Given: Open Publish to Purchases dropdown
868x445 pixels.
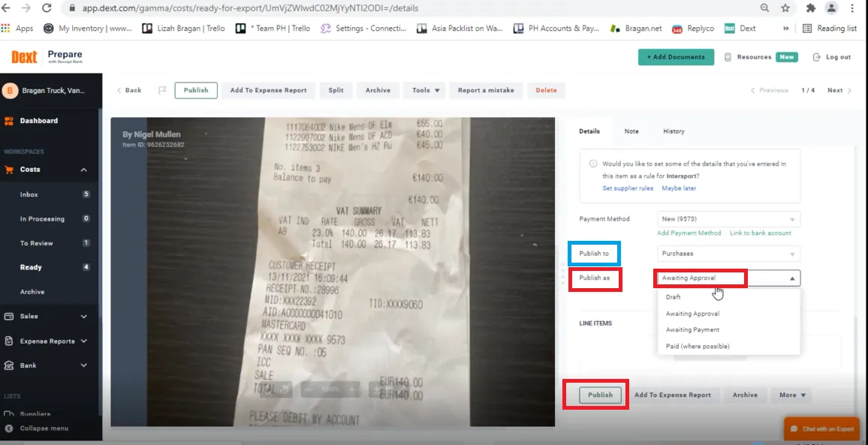Looking at the screenshot, I should pos(728,254).
